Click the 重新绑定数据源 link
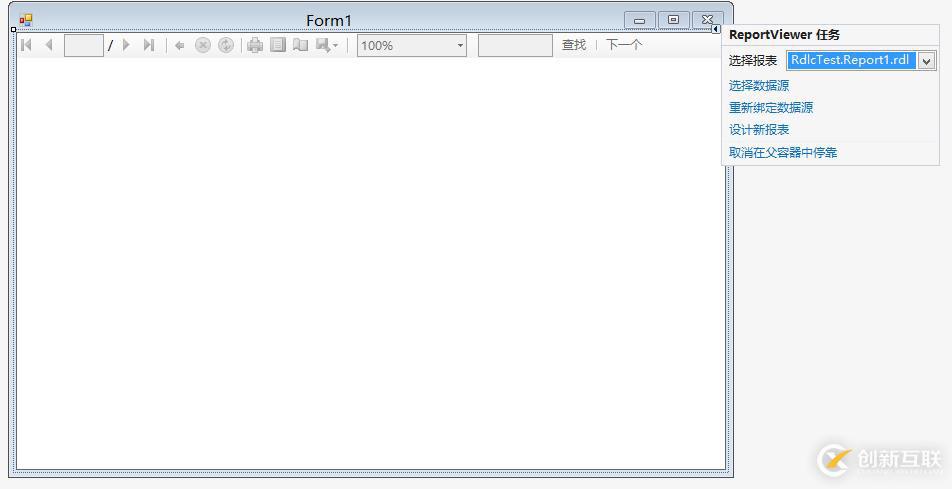Viewport: 952px width, 489px height. pos(771,108)
